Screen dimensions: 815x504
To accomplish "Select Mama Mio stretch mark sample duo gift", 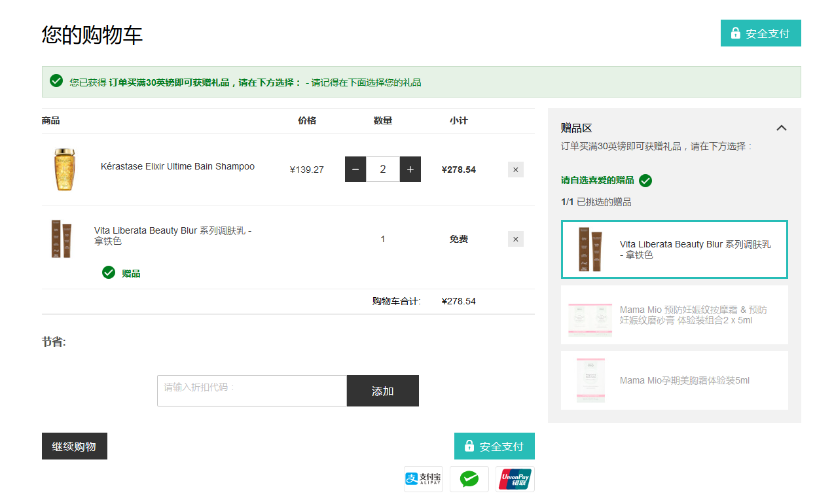I will (x=674, y=315).
